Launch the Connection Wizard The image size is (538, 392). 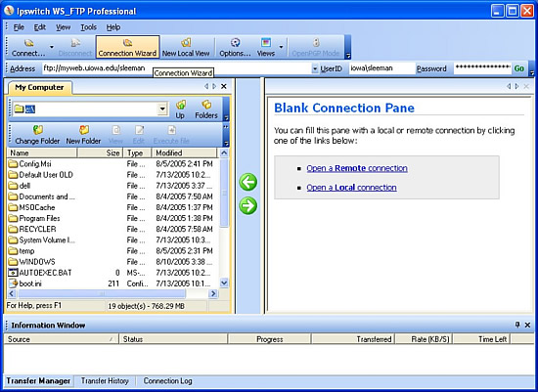[x=127, y=47]
